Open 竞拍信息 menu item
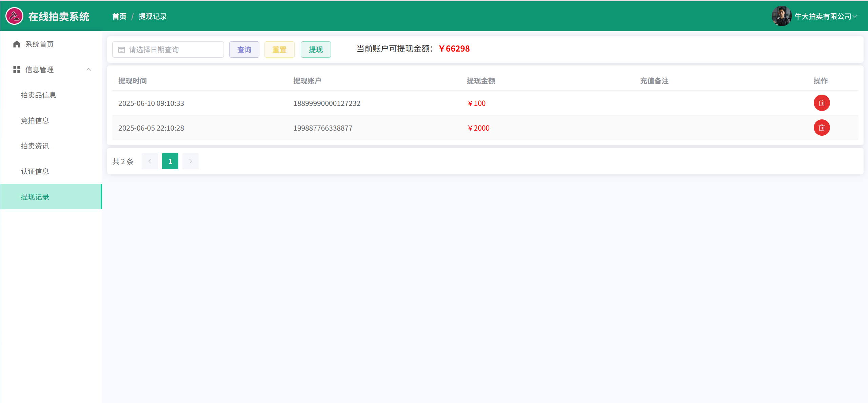 tap(35, 120)
